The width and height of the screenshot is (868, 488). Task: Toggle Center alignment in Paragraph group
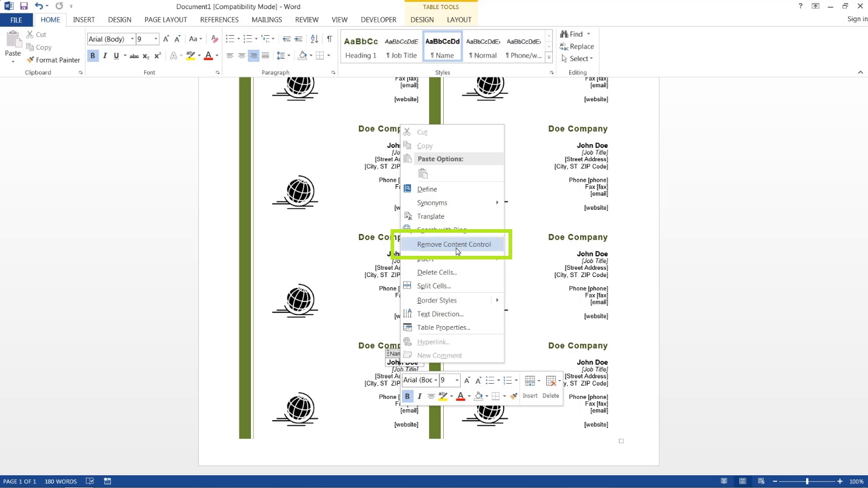tap(241, 56)
